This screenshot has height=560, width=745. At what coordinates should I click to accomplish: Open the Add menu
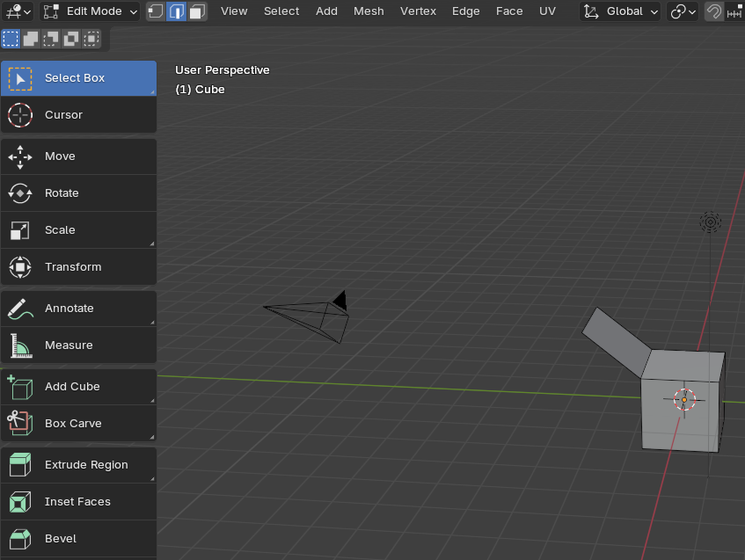pyautogui.click(x=326, y=11)
